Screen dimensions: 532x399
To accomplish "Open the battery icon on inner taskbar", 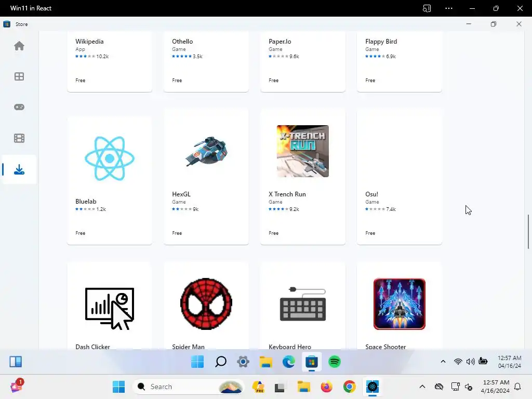I will tap(483, 361).
